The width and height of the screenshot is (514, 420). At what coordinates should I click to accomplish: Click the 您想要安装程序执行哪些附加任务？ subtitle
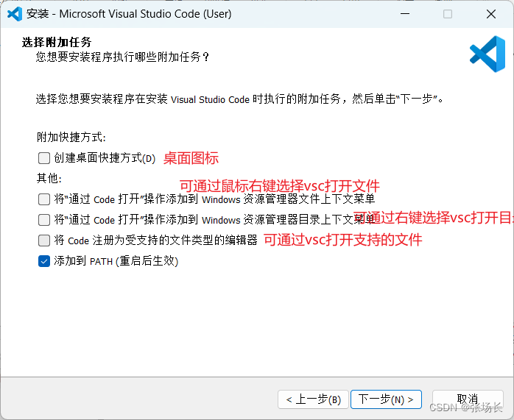(x=122, y=57)
